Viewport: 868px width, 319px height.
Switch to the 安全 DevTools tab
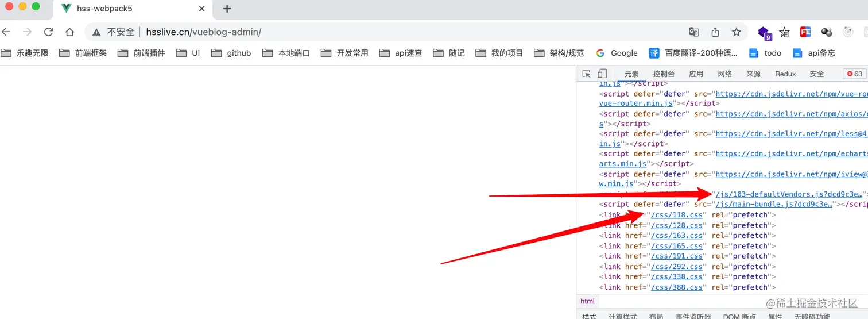(x=817, y=74)
